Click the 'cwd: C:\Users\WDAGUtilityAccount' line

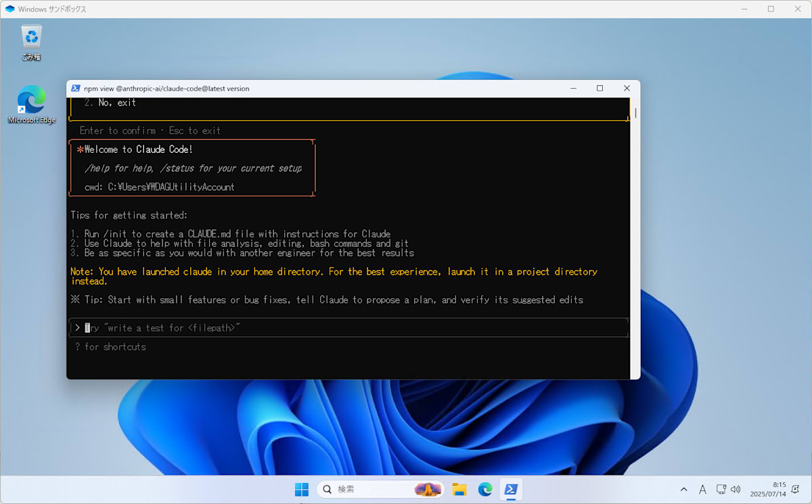tap(160, 187)
